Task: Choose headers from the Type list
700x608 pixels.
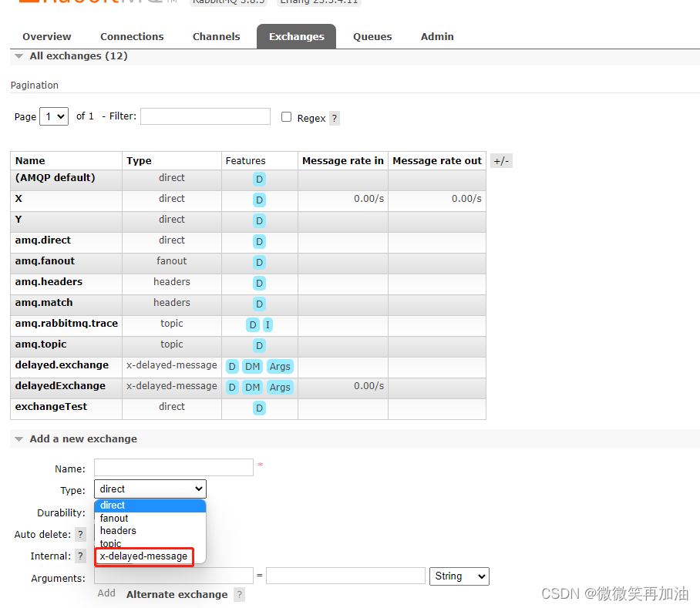Action: [x=150, y=531]
